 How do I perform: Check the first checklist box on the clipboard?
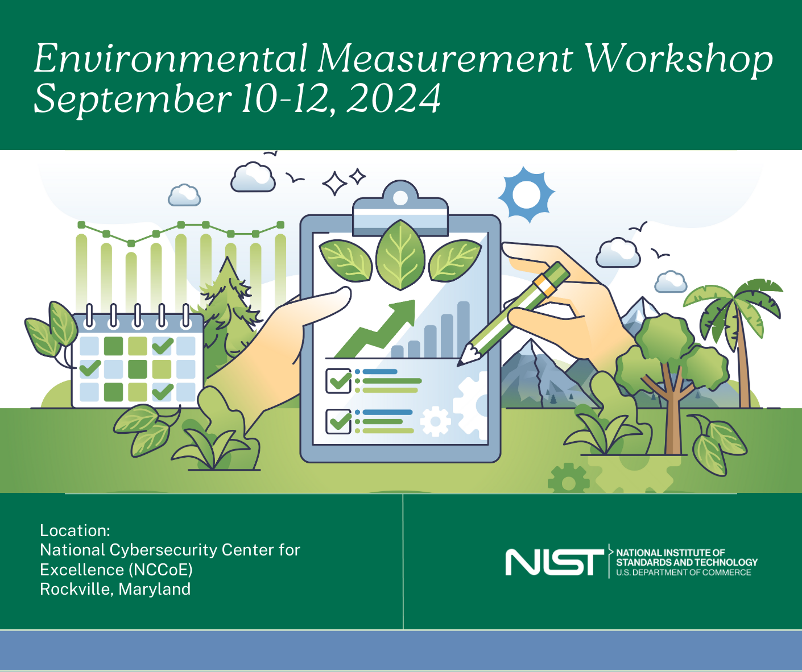click(x=338, y=380)
